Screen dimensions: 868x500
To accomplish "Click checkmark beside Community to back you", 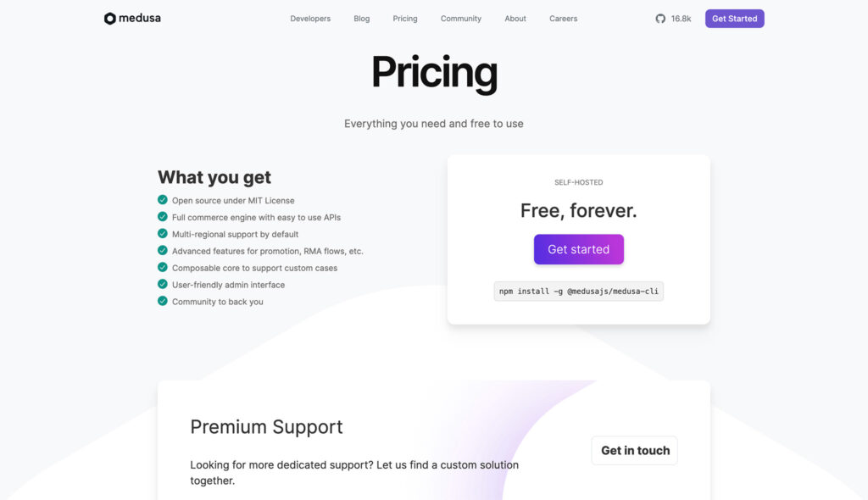I will point(163,302).
